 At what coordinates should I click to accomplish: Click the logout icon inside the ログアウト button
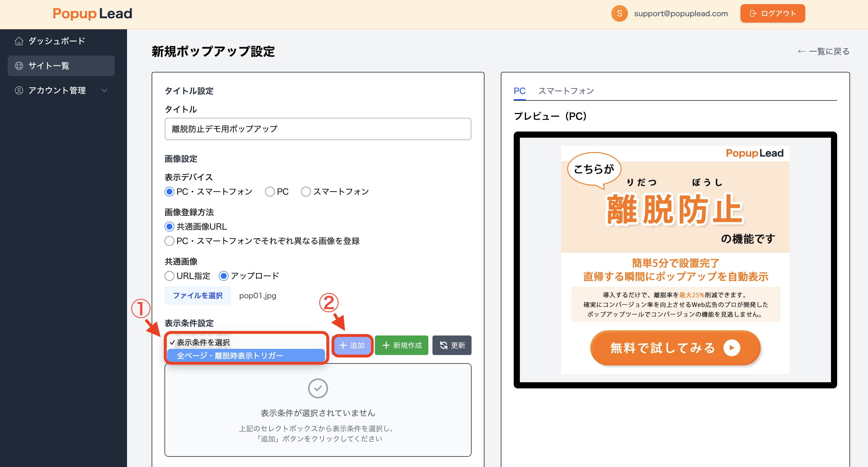coord(753,13)
